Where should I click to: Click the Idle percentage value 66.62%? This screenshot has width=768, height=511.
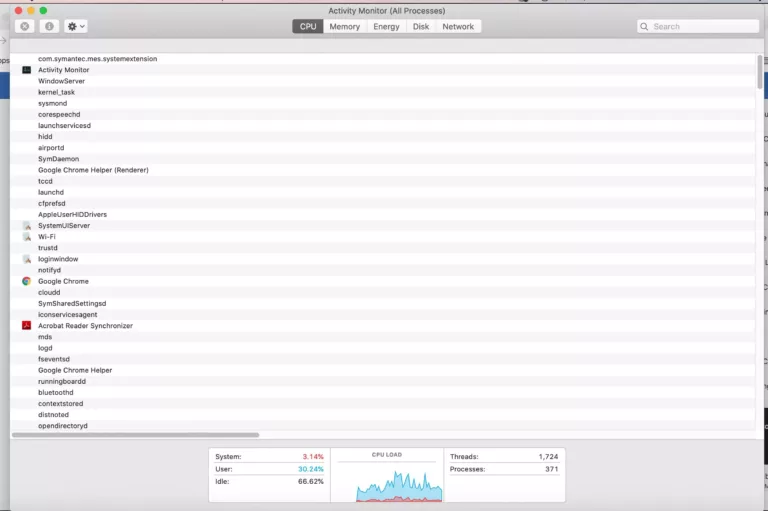click(311, 482)
